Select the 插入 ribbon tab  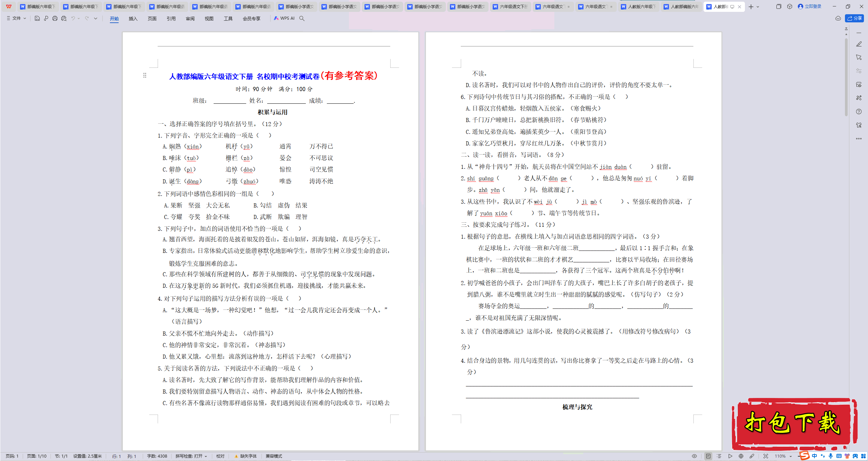click(x=133, y=19)
